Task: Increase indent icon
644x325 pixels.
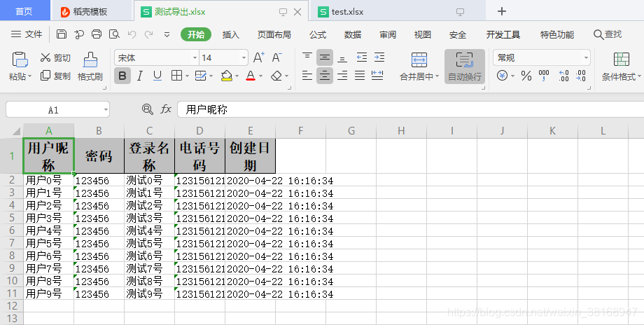Action: coord(379,57)
